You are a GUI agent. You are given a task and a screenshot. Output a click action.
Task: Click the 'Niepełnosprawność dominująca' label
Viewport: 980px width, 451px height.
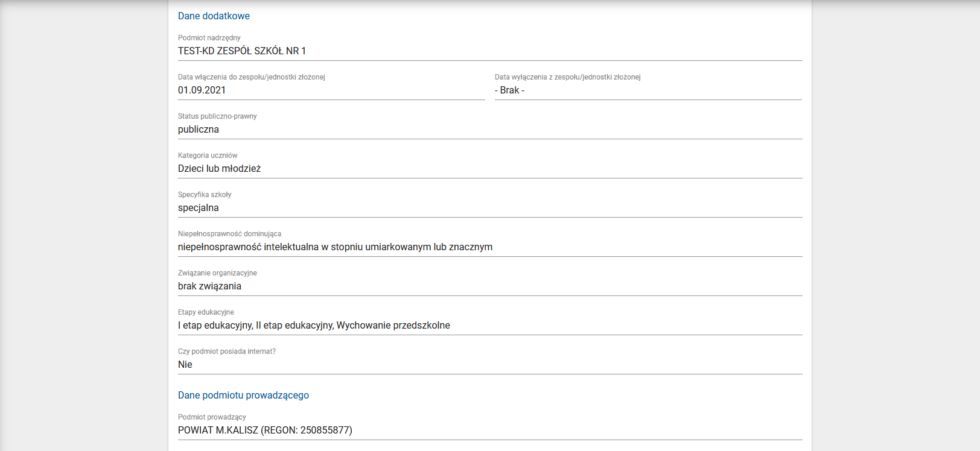click(229, 234)
